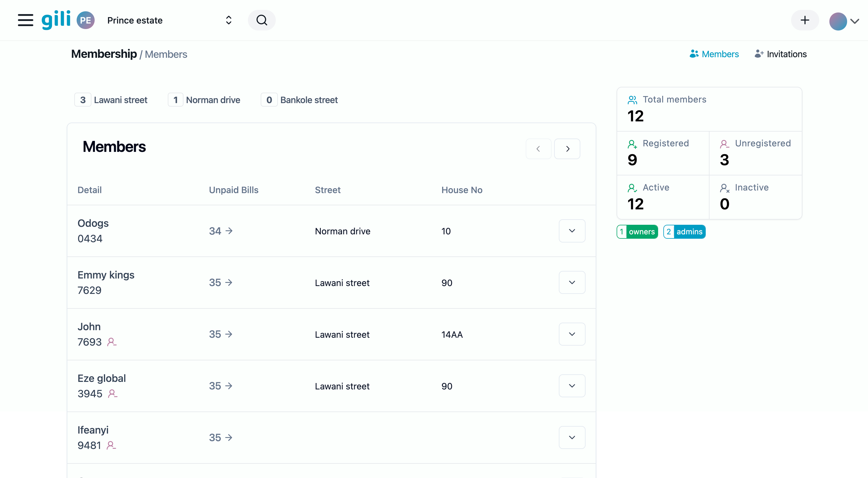Switch to the Members tab
Image resolution: width=868 pixels, height=478 pixels.
click(x=714, y=54)
